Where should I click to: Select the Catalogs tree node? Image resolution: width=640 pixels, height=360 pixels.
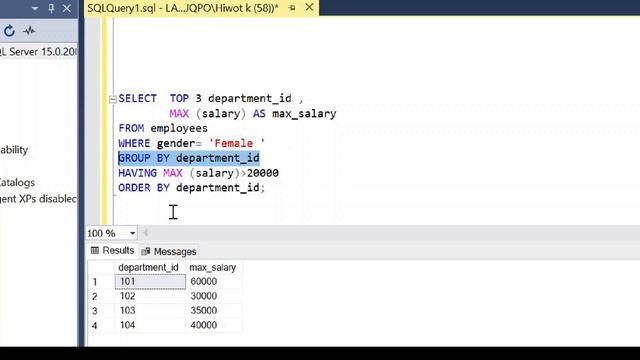click(x=17, y=182)
